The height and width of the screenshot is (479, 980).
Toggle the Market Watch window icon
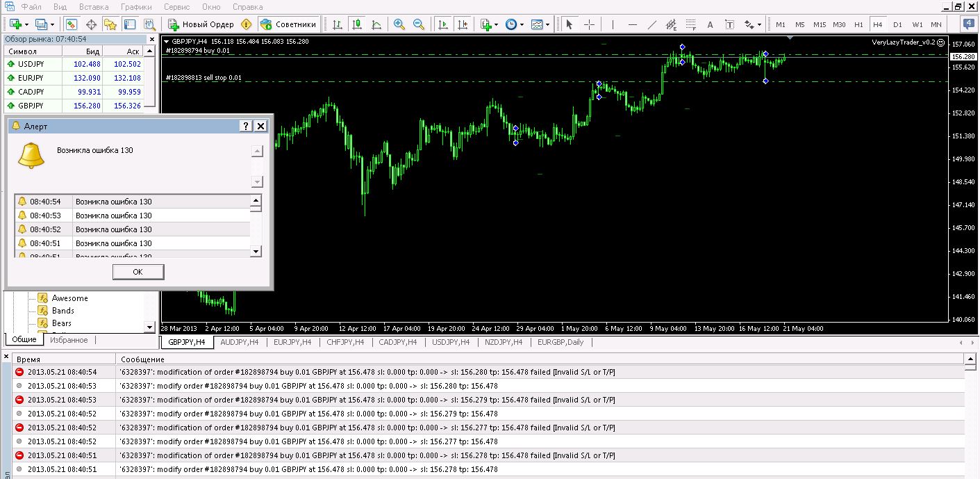pos(72,24)
